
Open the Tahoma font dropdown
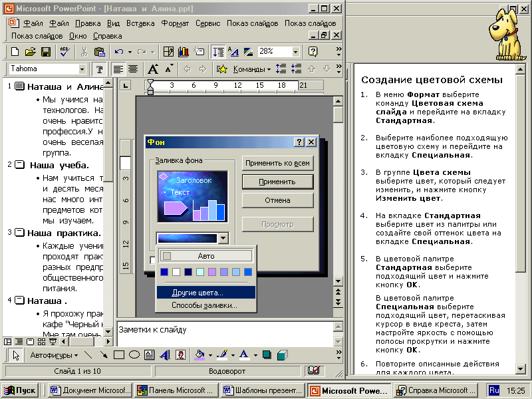point(82,69)
